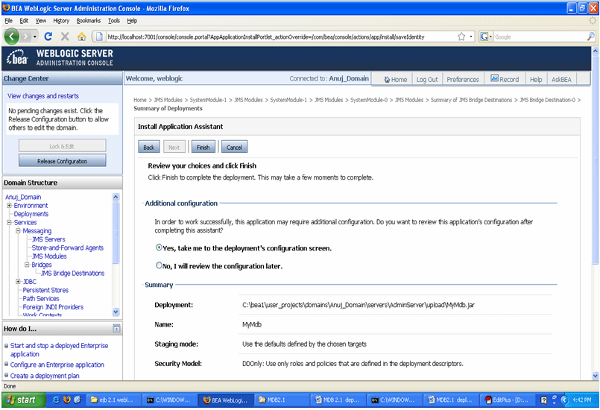This screenshot has height=410, width=600.
Task: Click Release Configuration button
Action: point(62,161)
